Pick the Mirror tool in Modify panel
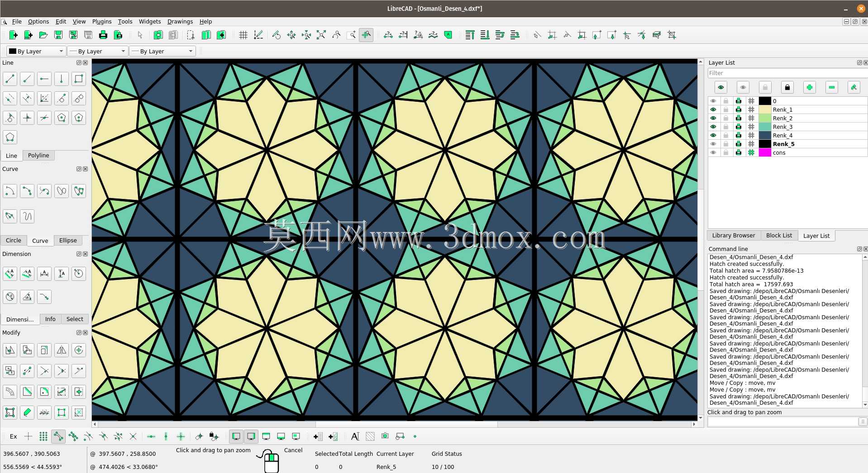Image resolution: width=868 pixels, height=473 pixels. [x=62, y=350]
